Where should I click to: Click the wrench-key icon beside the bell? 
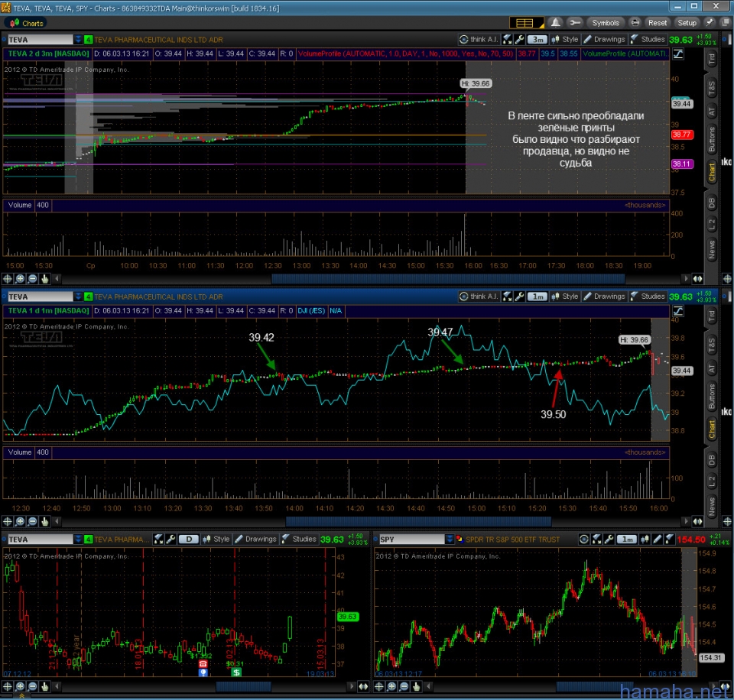point(575,23)
